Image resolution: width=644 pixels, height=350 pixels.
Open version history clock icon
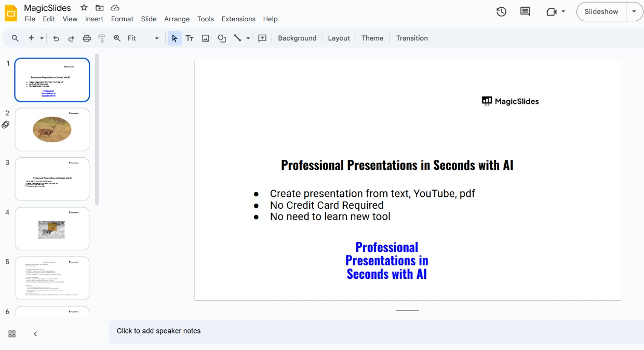click(x=501, y=11)
